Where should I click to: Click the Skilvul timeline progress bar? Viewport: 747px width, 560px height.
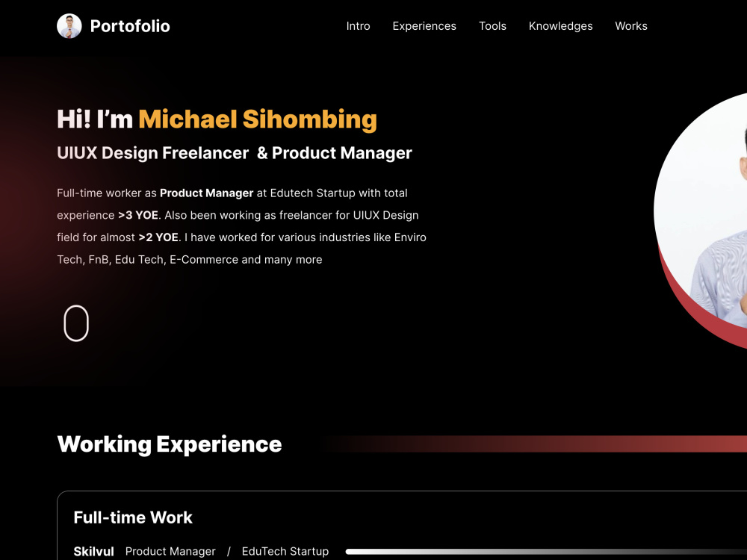[546, 552]
